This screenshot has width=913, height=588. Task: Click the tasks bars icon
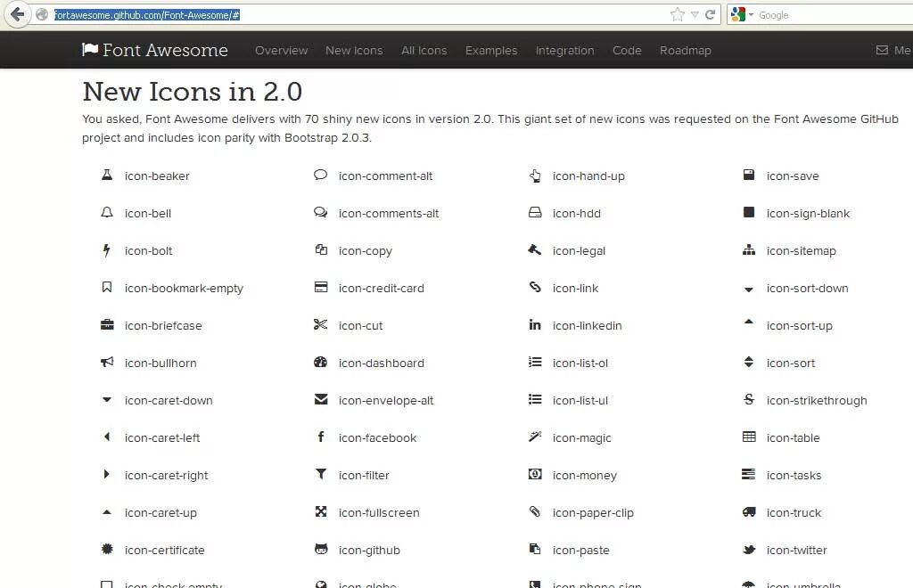(749, 474)
